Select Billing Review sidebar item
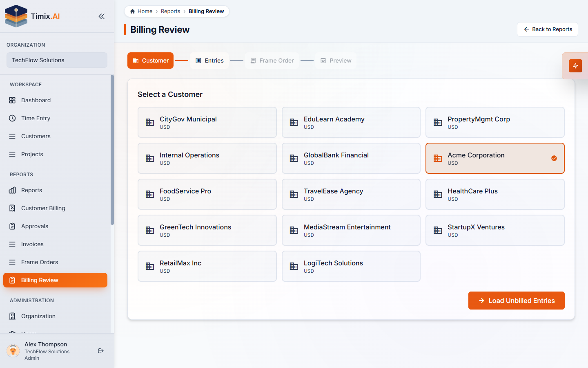 coord(55,280)
